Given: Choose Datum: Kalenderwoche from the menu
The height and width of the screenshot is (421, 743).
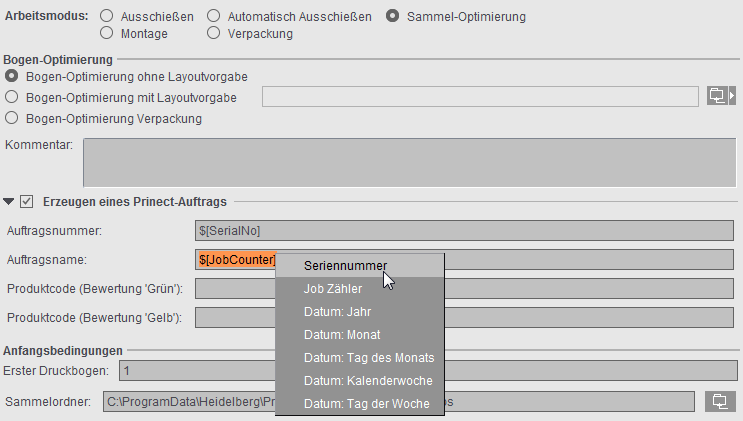Looking at the screenshot, I should (360, 381).
